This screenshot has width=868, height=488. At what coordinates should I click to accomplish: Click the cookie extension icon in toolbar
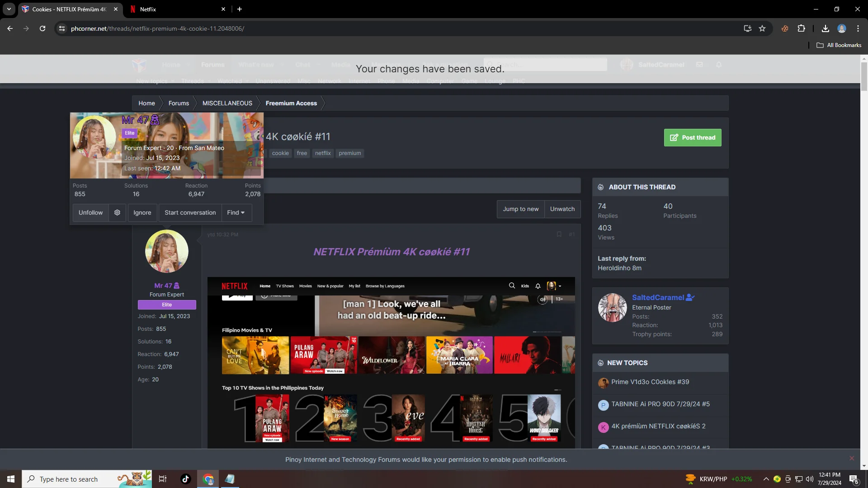pyautogui.click(x=785, y=28)
